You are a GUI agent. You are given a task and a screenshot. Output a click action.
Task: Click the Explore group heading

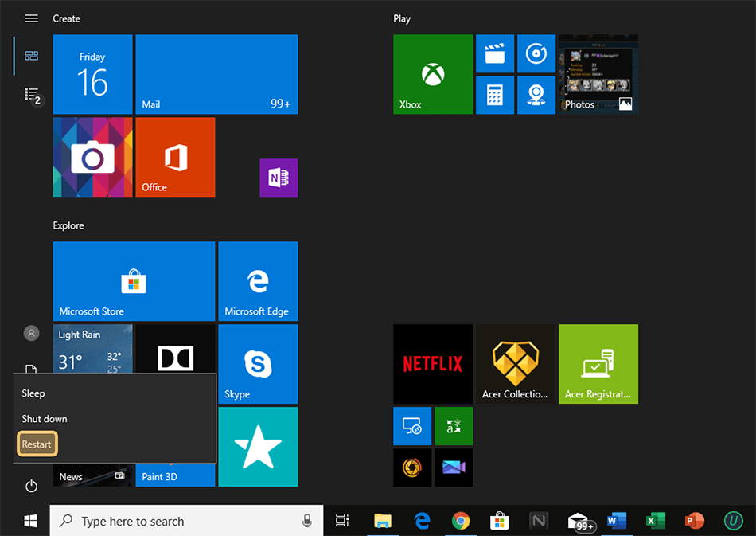68,225
